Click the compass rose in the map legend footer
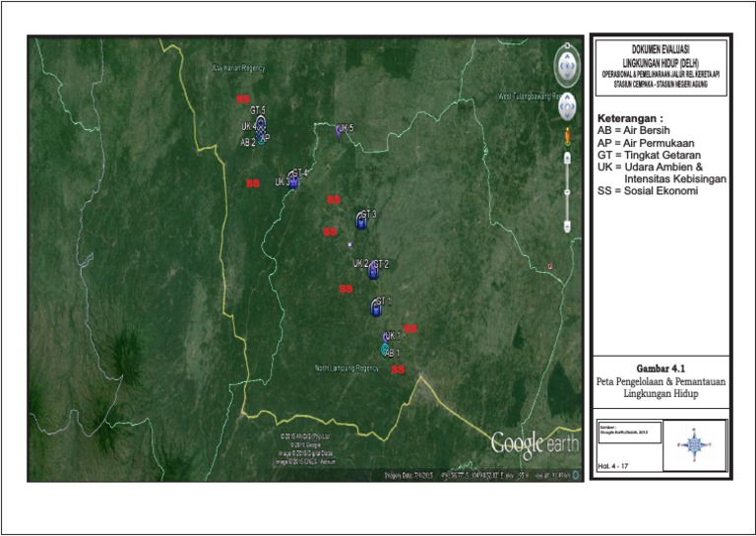Screen dimensions: 756x536 pyautogui.click(x=694, y=443)
